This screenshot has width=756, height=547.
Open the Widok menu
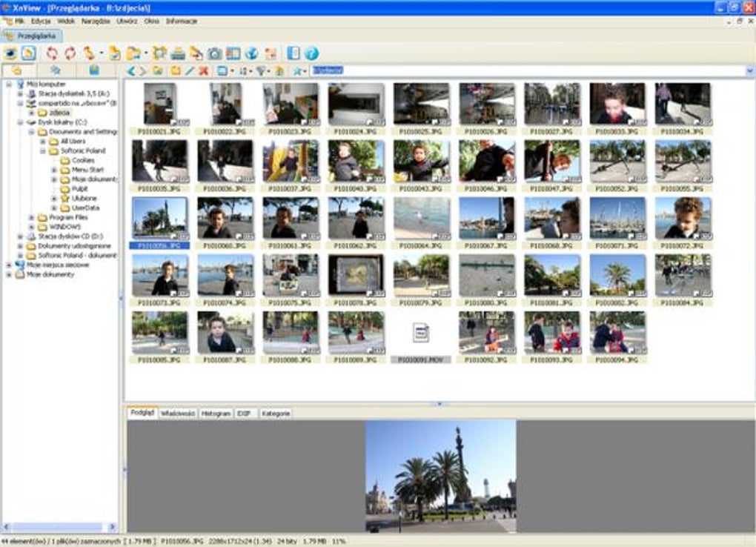[66, 21]
